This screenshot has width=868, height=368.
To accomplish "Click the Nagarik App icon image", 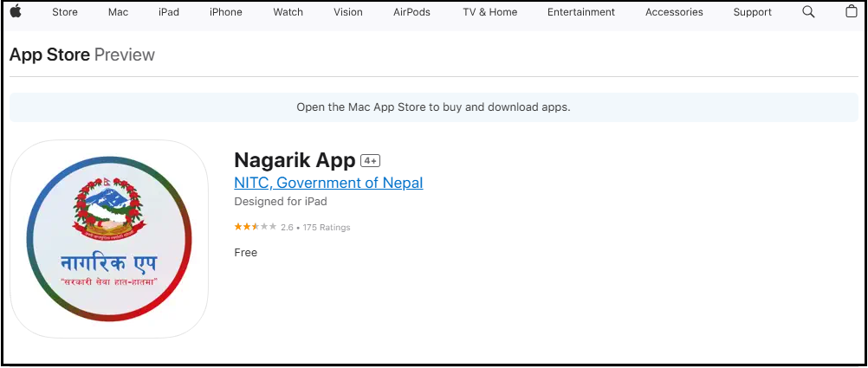I will coord(109,238).
